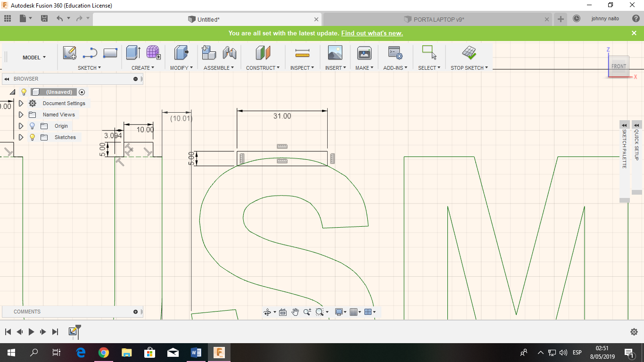Click the Stop Sketch icon
Screen dimensions: 644x362
(x=469, y=52)
